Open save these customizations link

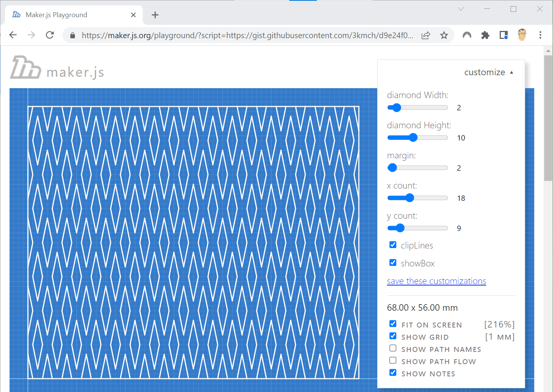click(x=436, y=281)
